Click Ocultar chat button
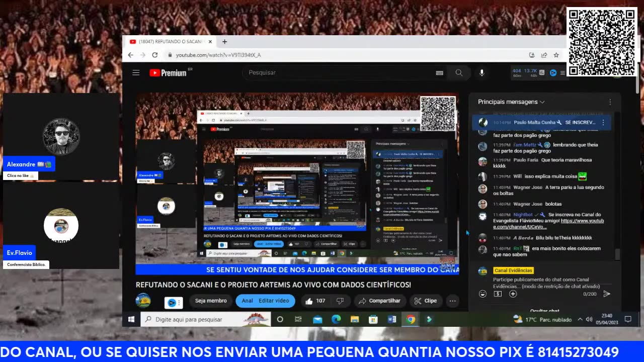 point(545,311)
